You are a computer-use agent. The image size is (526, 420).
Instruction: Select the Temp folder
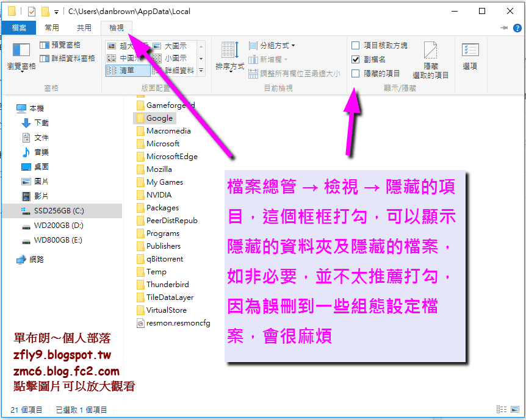(151, 272)
